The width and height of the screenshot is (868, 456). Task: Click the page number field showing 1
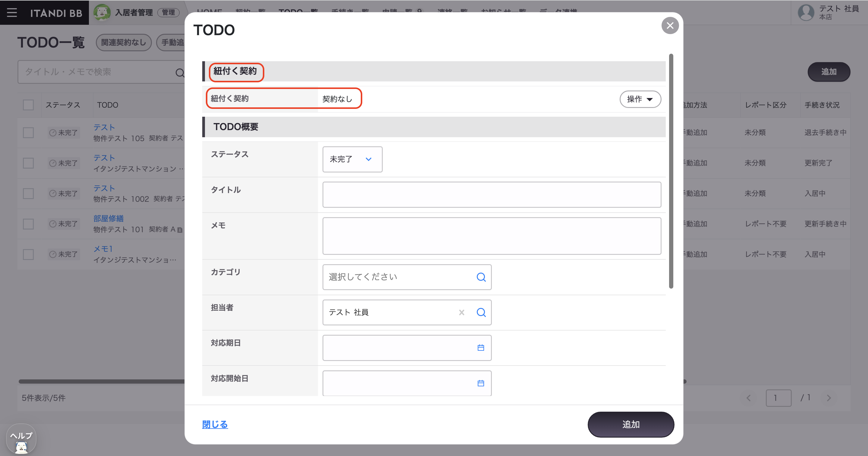778,398
